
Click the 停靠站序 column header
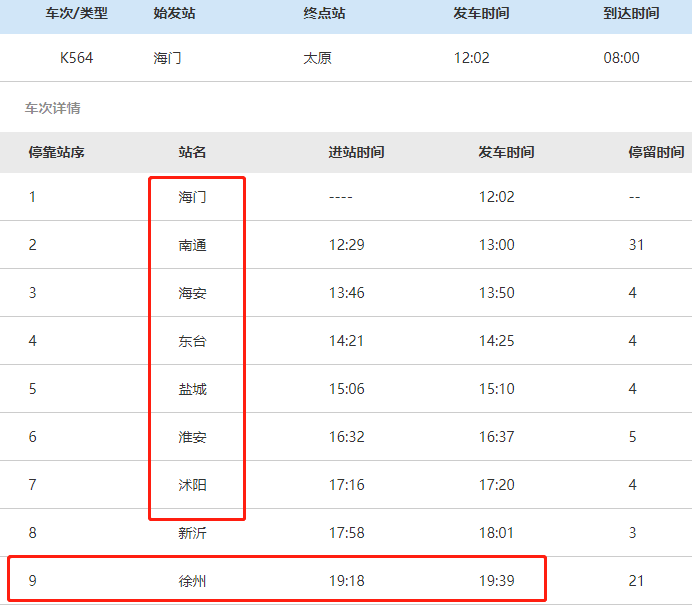click(56, 153)
